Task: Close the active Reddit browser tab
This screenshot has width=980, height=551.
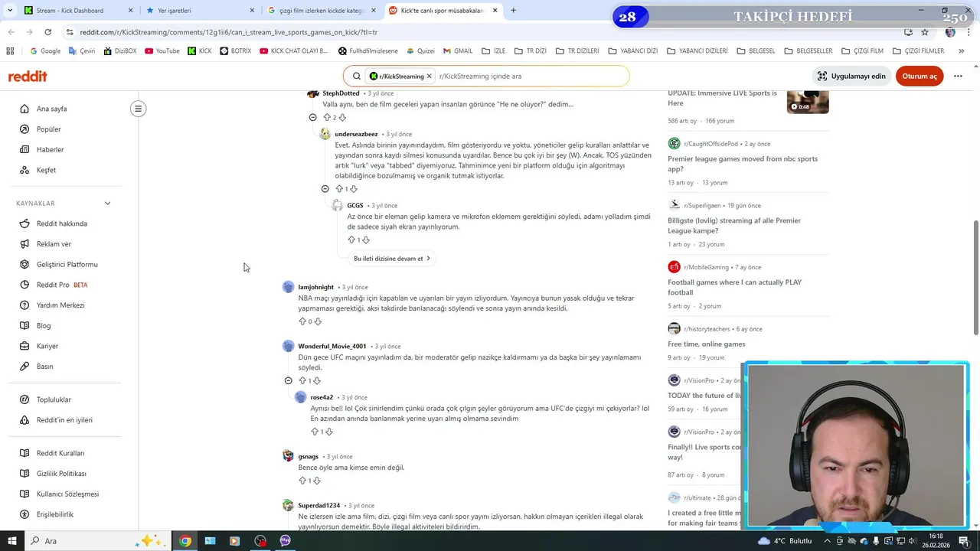Action: (x=495, y=11)
